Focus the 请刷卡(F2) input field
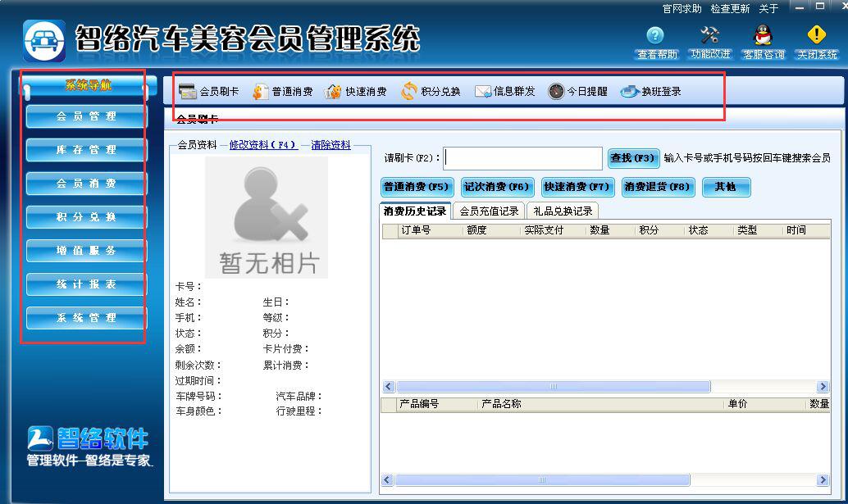Image resolution: width=848 pixels, height=504 pixels. [522, 158]
